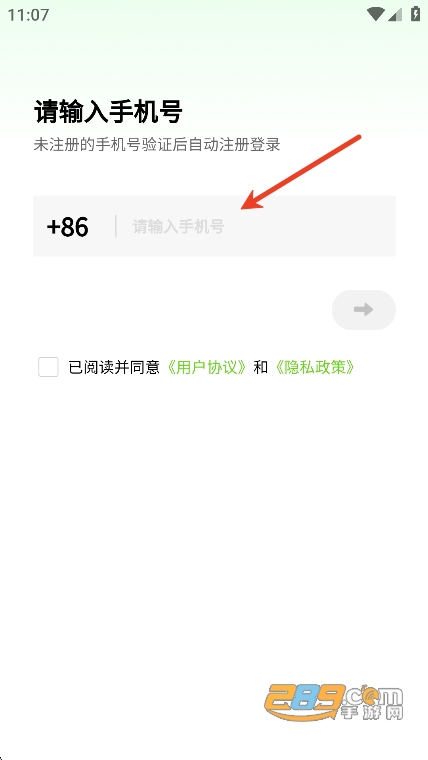
Task: Tap the divider beside the +86 code
Action: click(116, 226)
